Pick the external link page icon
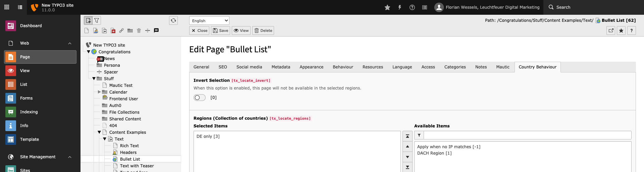The height and width of the screenshot is (172, 644). tap(121, 31)
